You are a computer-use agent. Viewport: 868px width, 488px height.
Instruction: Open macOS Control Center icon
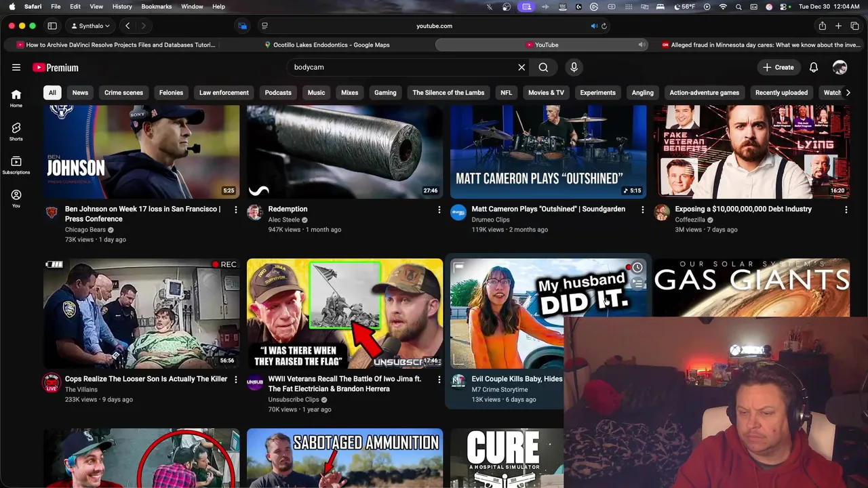pos(785,6)
